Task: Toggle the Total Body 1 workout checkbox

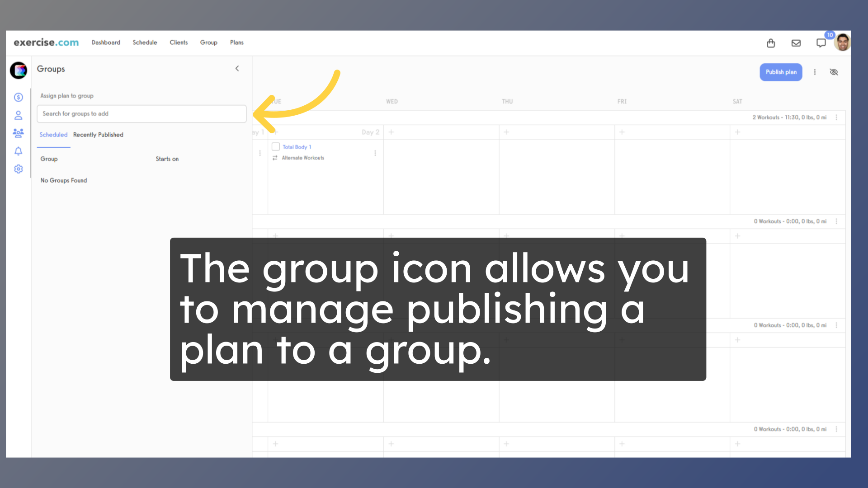Action: coord(276,146)
